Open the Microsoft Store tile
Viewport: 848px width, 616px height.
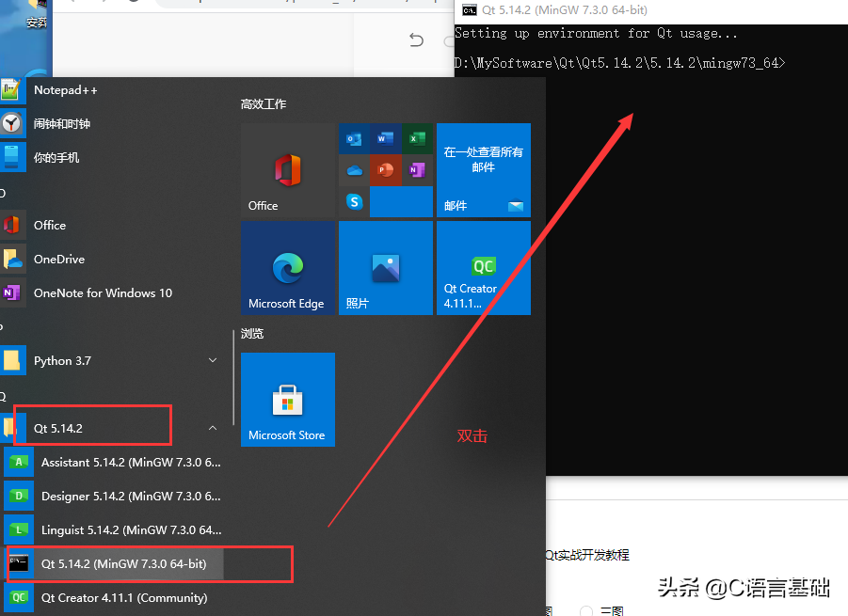coord(288,400)
